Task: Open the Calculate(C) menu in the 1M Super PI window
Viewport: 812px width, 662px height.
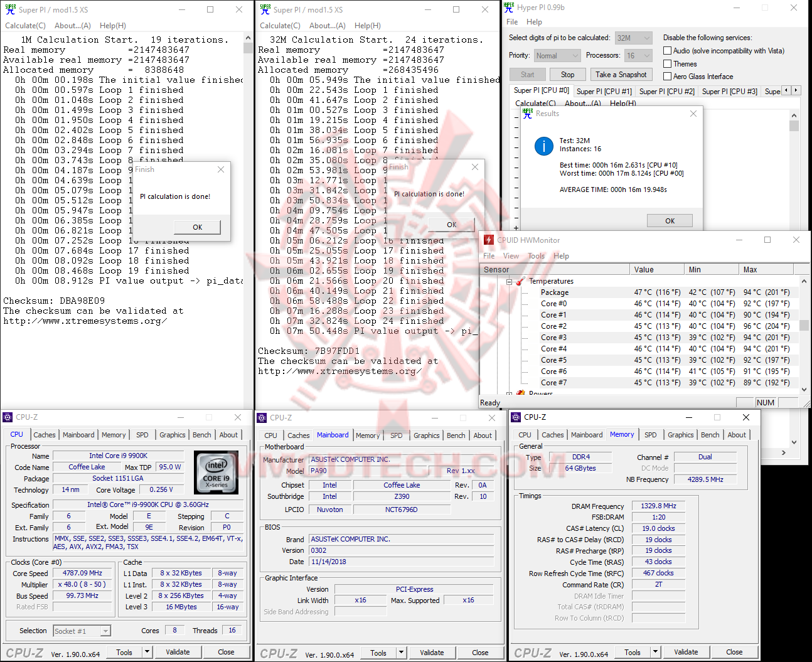Action: [x=25, y=26]
